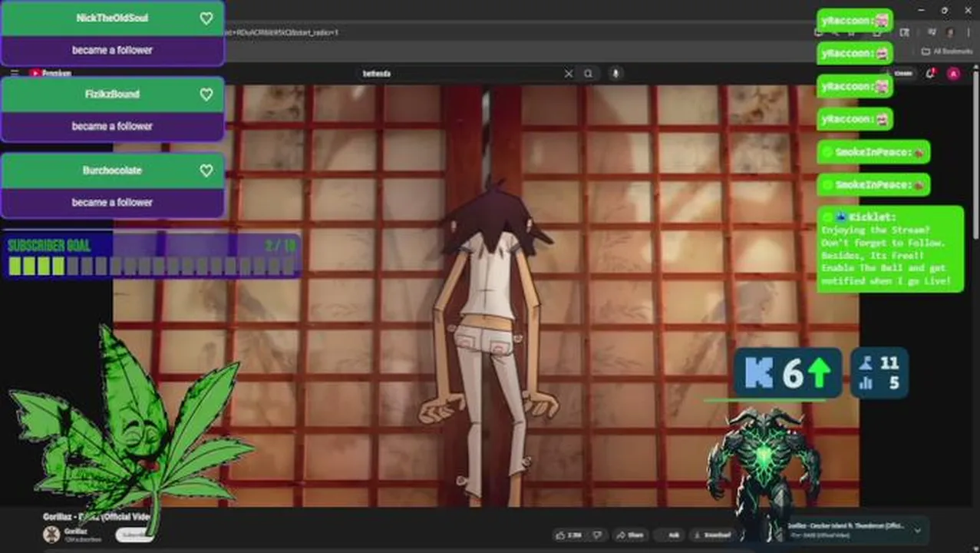Viewport: 980px width, 553px height.
Task: Click the Share button below the video
Action: (x=631, y=535)
